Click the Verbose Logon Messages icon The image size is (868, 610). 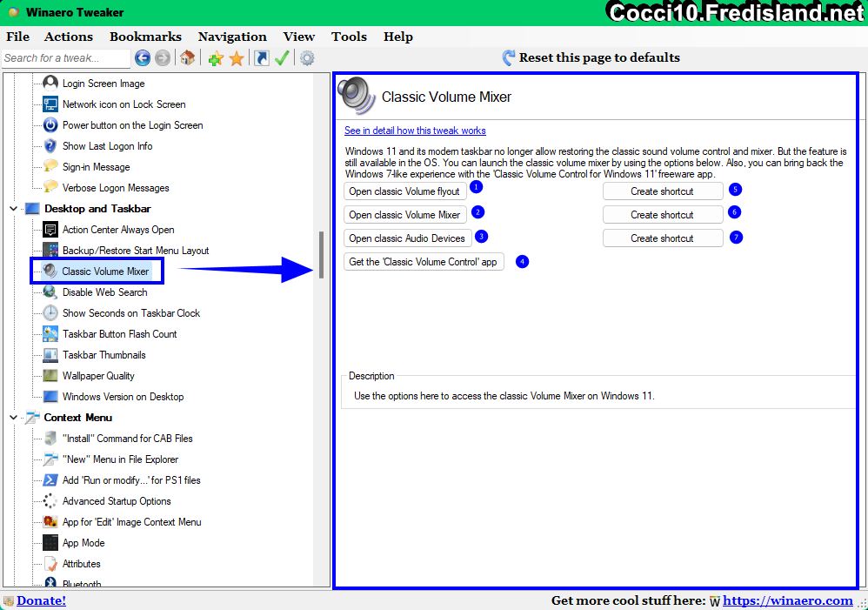coord(50,188)
